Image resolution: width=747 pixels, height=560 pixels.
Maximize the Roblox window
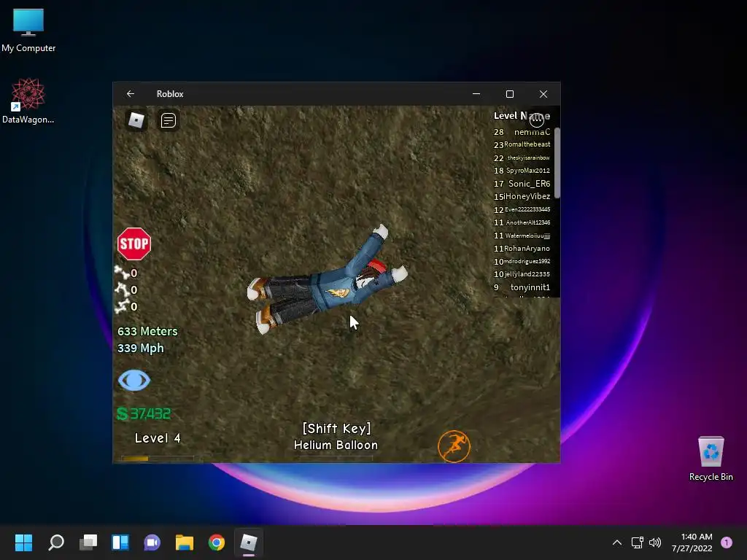510,94
